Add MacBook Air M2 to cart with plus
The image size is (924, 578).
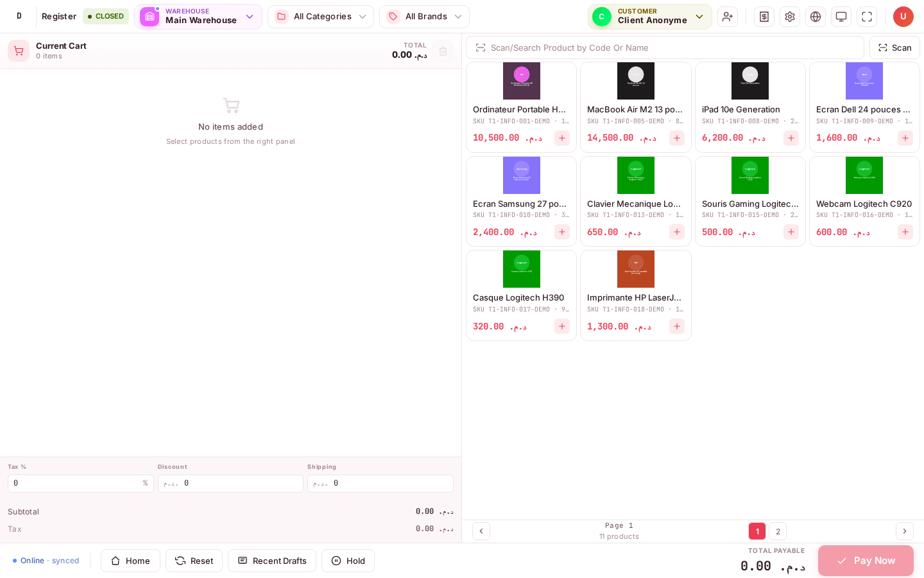point(677,138)
